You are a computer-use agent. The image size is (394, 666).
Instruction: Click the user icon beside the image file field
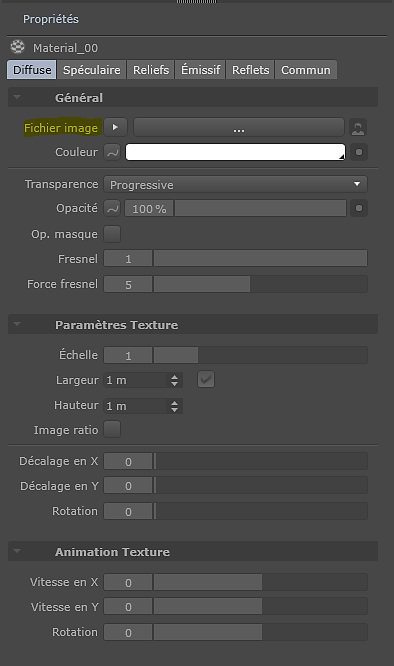point(358,127)
